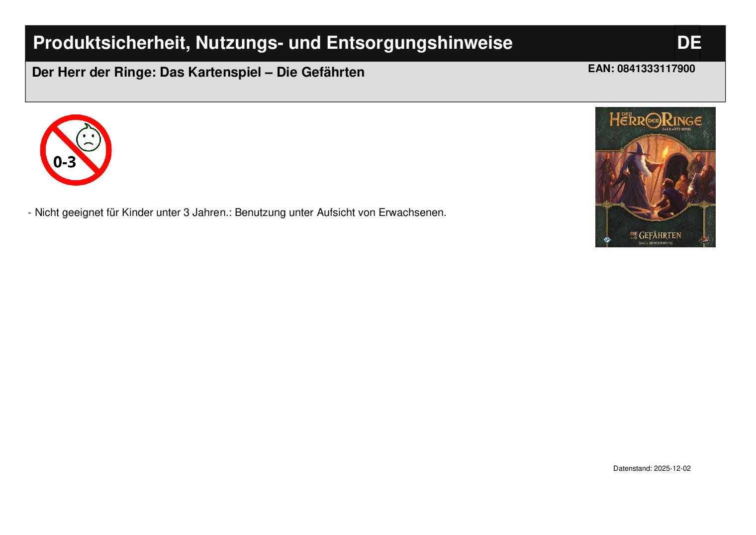Click the "Datenstand: 2025-12-02" date text
This screenshot has width=756, height=535.
tap(652, 469)
